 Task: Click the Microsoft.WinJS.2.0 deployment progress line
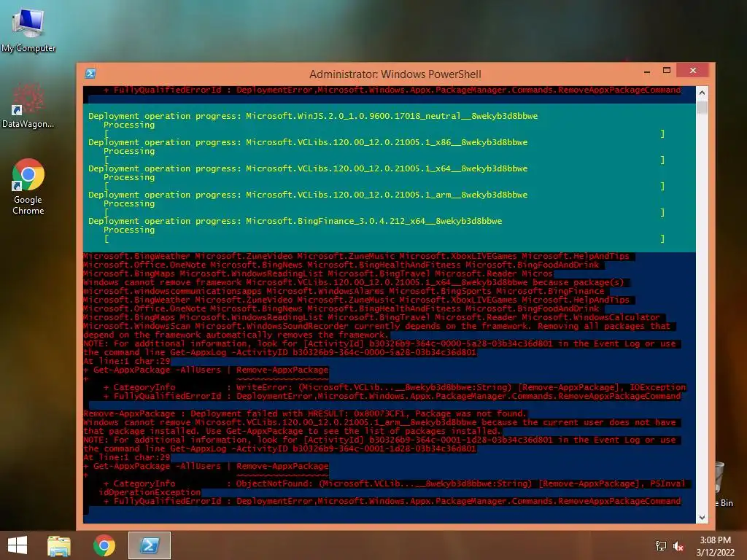point(313,116)
